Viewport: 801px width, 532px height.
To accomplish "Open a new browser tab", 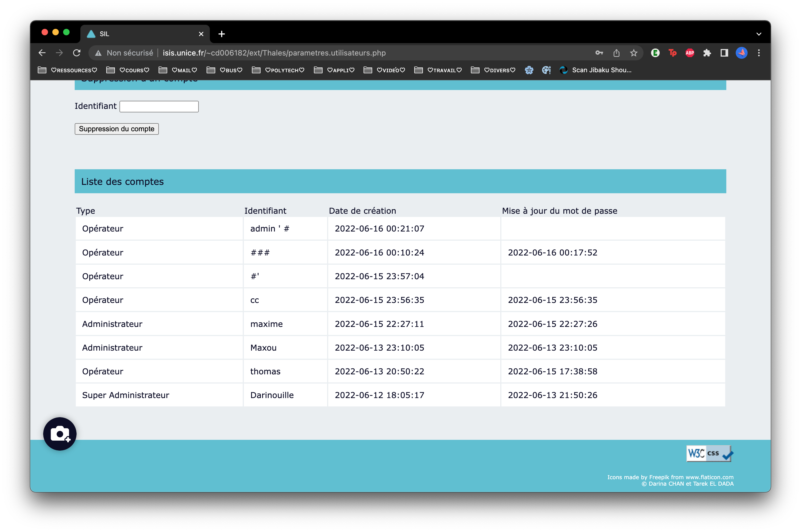I will (x=222, y=34).
